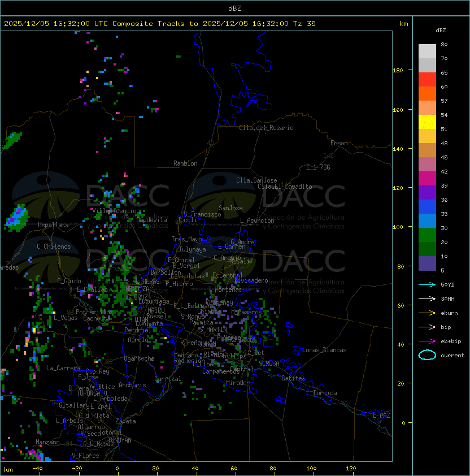The width and height of the screenshot is (470, 476).
Task: Click the cyan 'current' ellipse legend icon
Action: [x=427, y=355]
